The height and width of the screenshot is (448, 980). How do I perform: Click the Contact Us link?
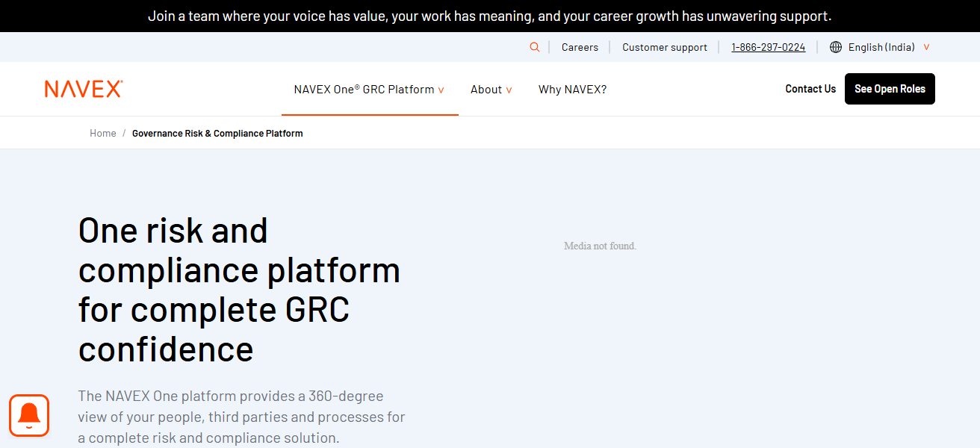[810, 89]
